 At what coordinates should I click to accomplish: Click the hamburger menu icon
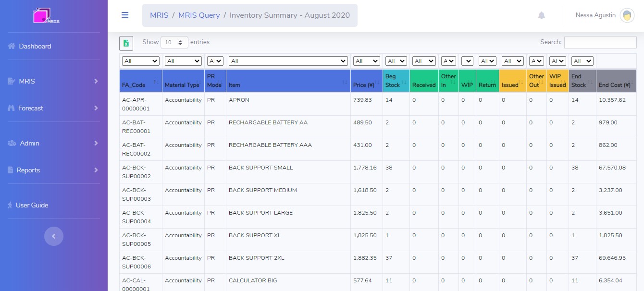click(x=125, y=15)
